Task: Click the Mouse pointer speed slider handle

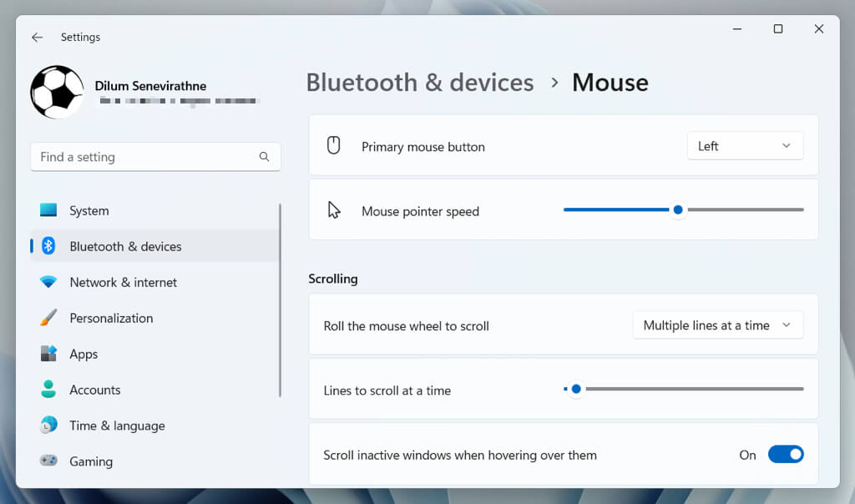Action: (678, 210)
